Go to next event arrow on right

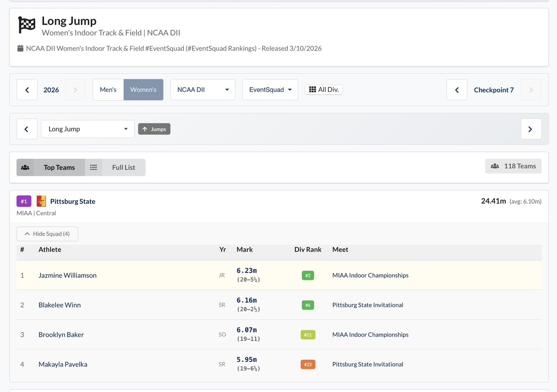[531, 129]
